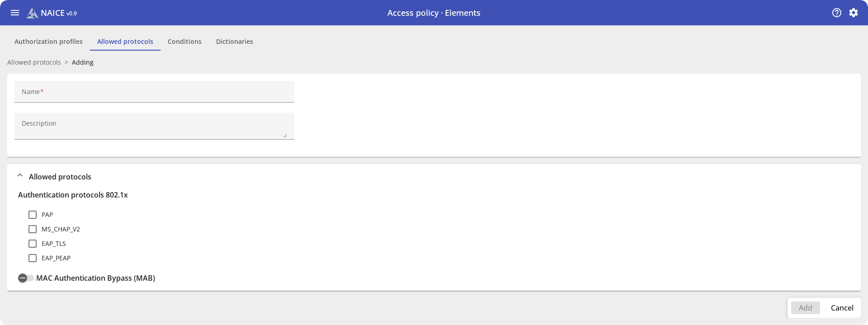The image size is (868, 325).
Task: Select the EAP_PEAP checkbox
Action: (x=33, y=258)
